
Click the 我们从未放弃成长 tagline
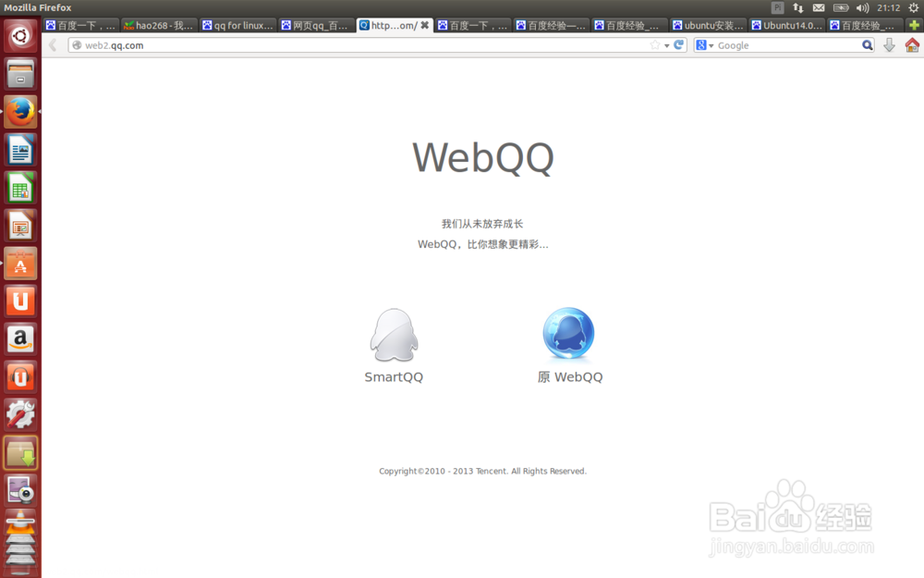click(x=482, y=224)
